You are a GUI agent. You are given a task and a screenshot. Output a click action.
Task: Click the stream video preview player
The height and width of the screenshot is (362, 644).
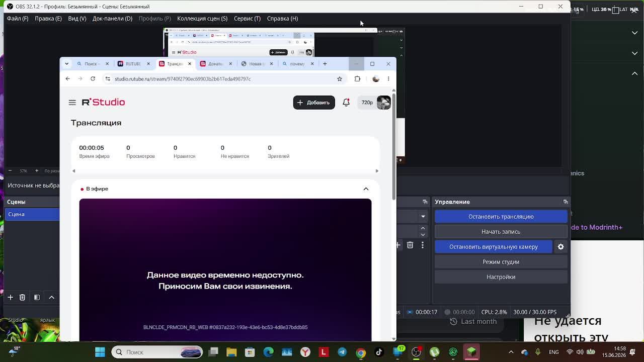point(225,270)
